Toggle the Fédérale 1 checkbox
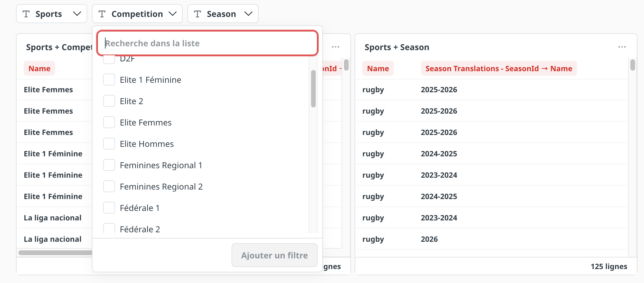Screen dimensions: 644x283 (x=109, y=208)
